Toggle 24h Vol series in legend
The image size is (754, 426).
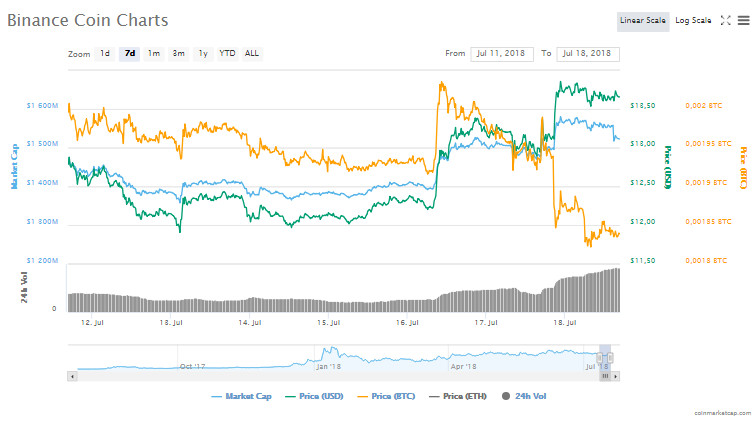(x=524, y=396)
